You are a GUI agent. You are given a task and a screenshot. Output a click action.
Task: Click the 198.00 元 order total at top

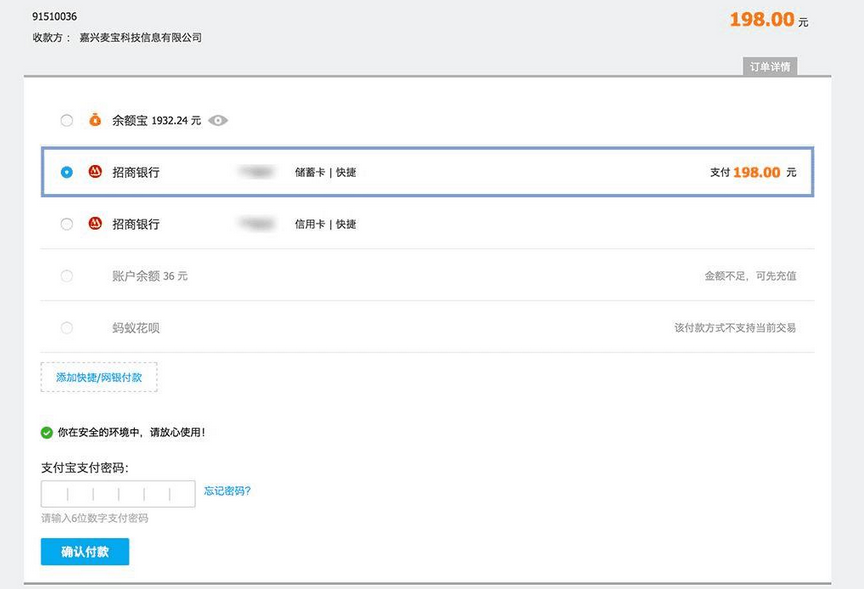769,20
